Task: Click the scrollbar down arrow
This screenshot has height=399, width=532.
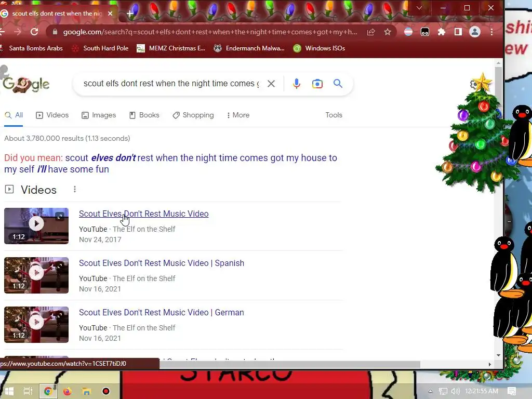Action: (498, 355)
